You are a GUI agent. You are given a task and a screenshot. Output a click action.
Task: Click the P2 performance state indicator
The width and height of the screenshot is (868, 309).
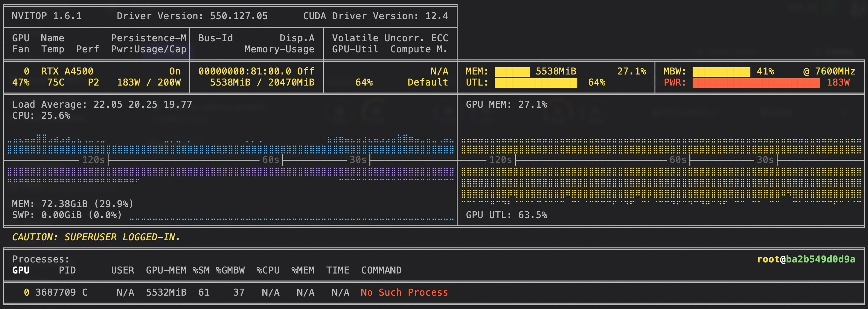pyautogui.click(x=94, y=83)
